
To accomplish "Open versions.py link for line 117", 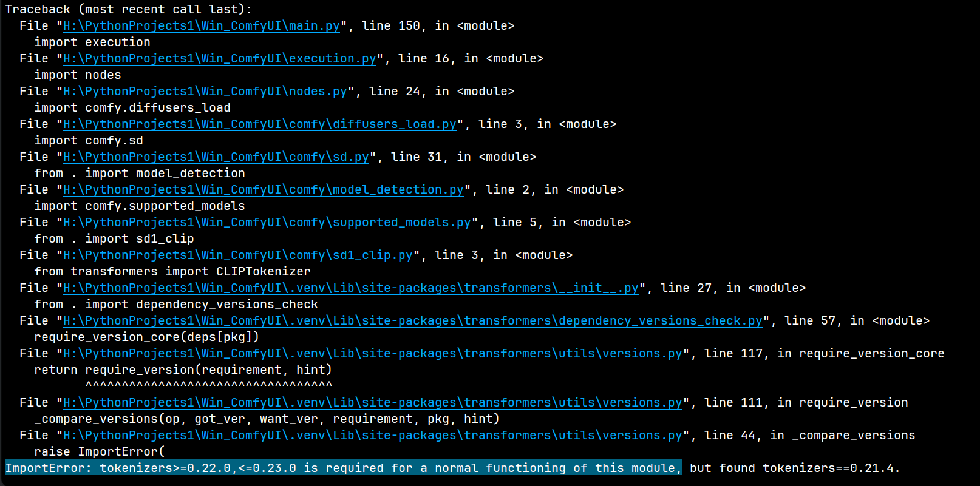I will coord(373,354).
